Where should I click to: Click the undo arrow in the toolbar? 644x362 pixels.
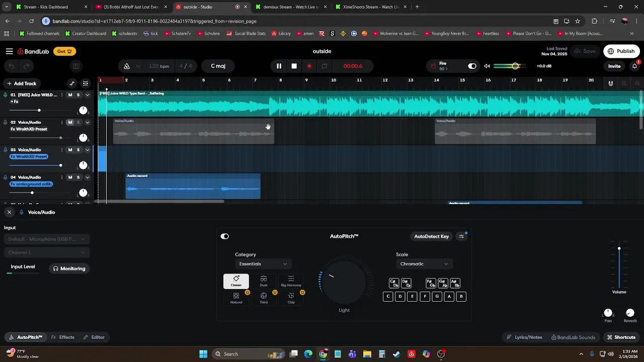(x=12, y=66)
